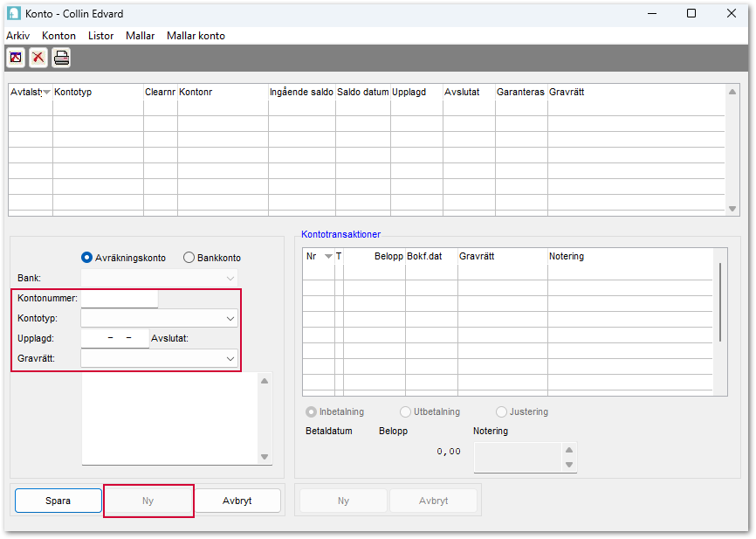
Task: Click the Notering text box
Action: point(518,457)
